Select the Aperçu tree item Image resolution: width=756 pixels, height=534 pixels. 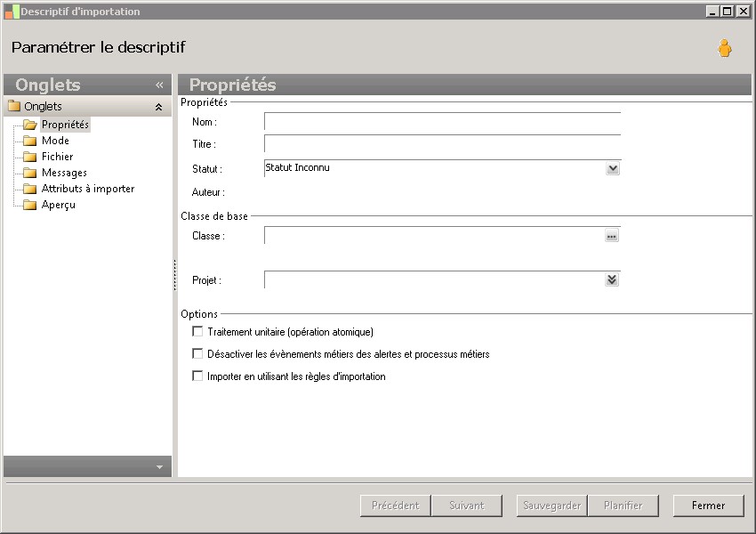pos(59,205)
